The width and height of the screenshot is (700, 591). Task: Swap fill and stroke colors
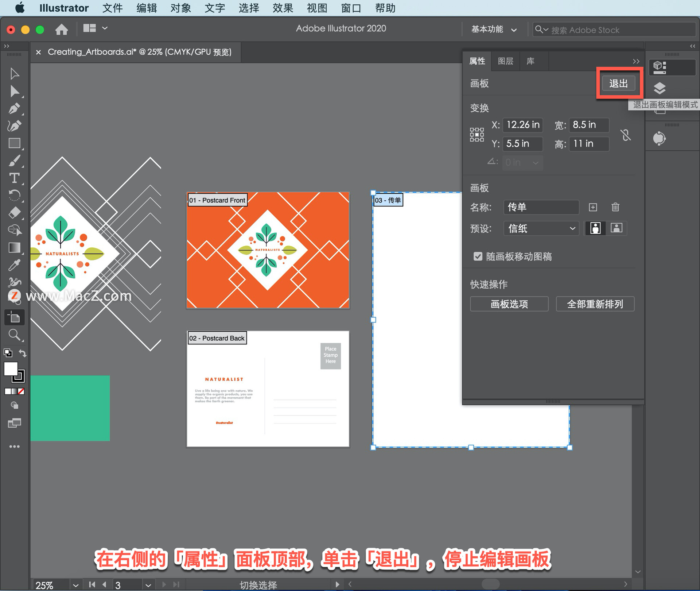[x=23, y=353]
